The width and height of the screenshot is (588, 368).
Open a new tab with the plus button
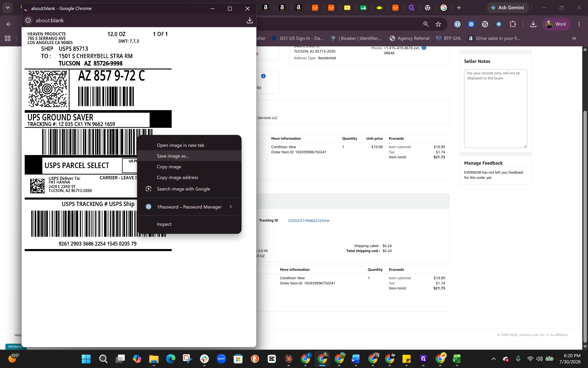[x=459, y=8]
